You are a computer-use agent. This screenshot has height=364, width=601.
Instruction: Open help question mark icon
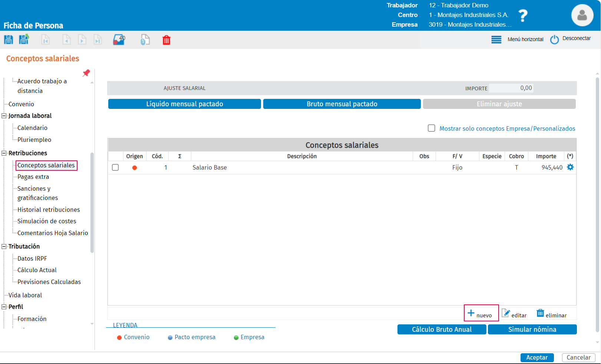click(x=523, y=16)
